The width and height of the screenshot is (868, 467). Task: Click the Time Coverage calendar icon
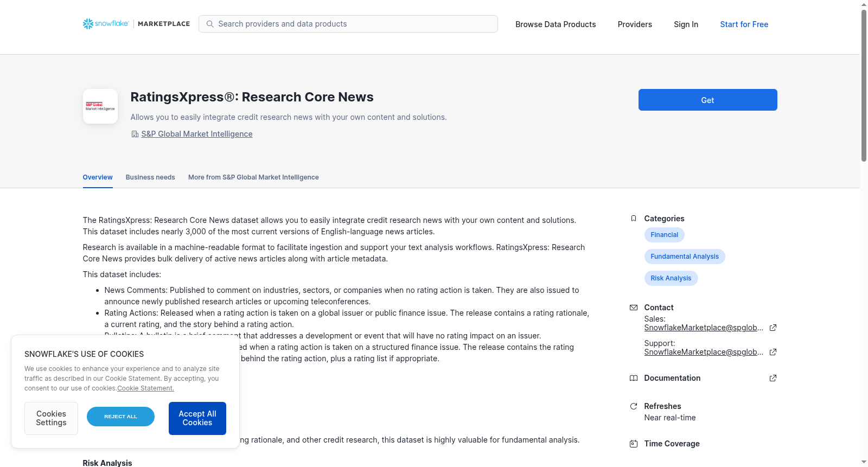point(634,444)
